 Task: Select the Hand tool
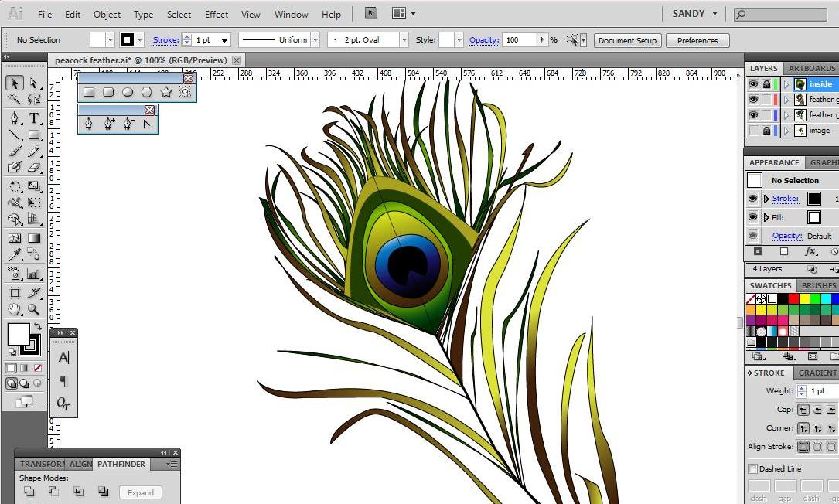(15, 309)
